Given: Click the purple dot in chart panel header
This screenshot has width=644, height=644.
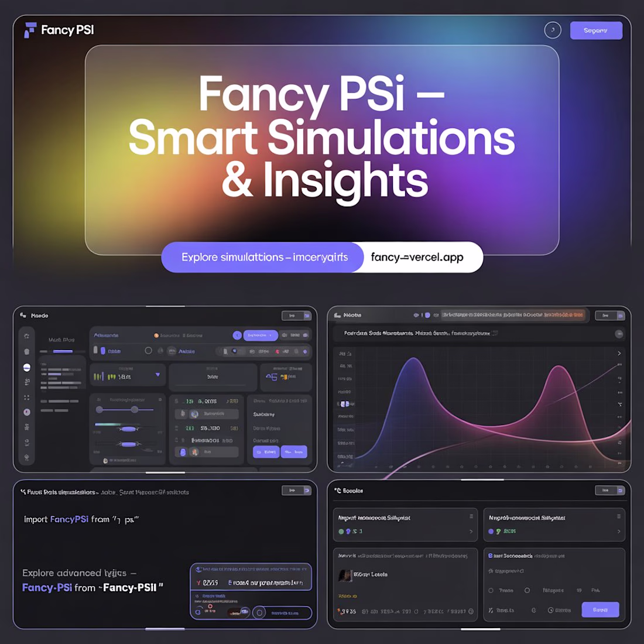Looking at the screenshot, I should pyautogui.click(x=427, y=315).
